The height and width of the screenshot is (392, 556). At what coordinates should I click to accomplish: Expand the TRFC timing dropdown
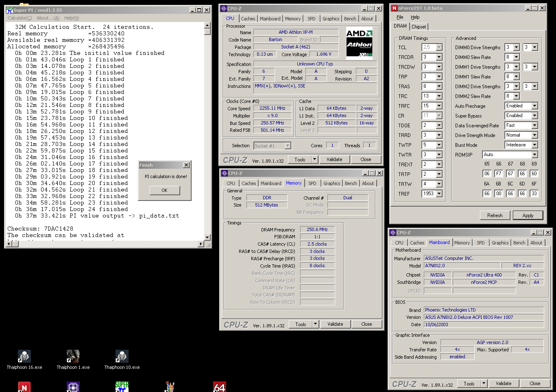pos(439,106)
